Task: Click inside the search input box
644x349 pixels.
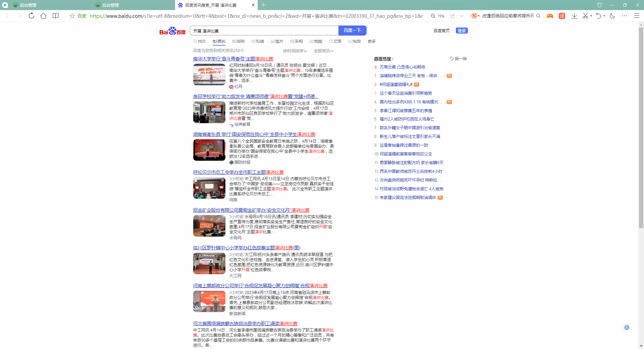Action: click(x=264, y=31)
